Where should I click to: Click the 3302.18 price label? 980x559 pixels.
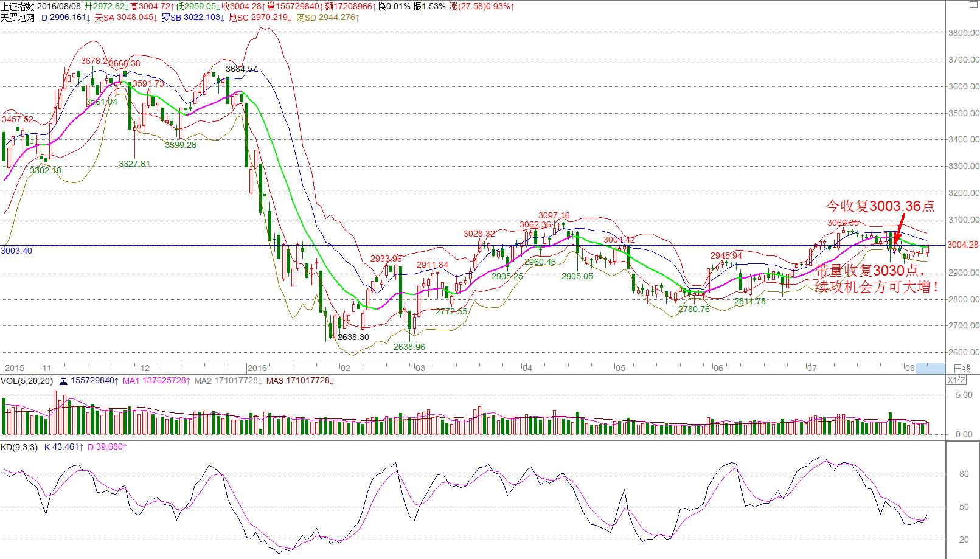[46, 170]
